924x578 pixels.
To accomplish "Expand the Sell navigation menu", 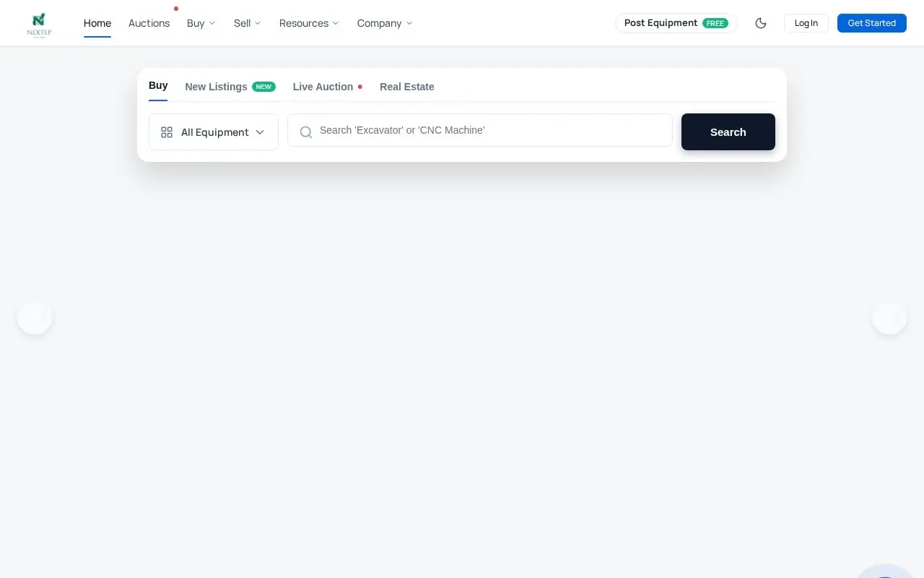I will click(248, 23).
